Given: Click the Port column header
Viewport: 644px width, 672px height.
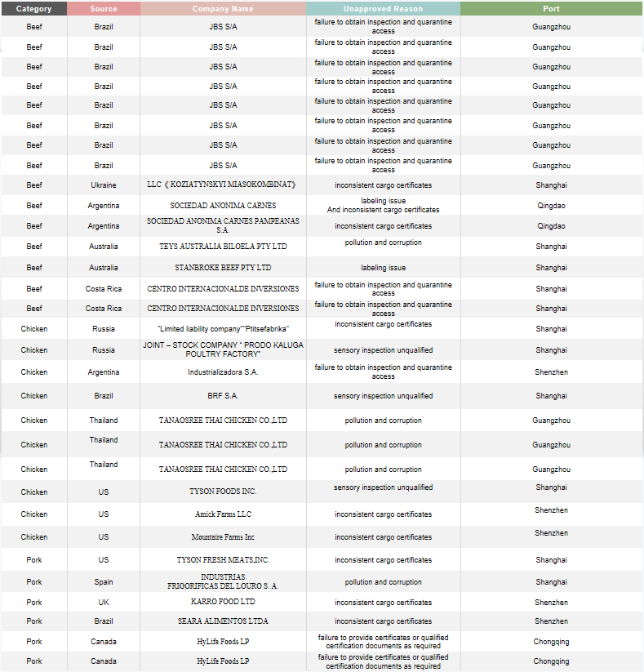Looking at the screenshot, I should (551, 8).
